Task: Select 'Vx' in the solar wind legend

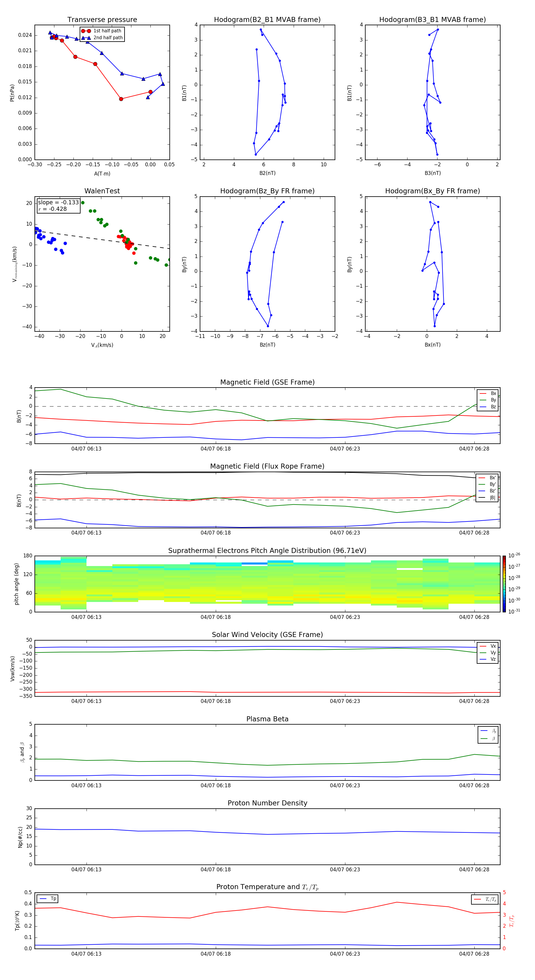Action: coord(488,646)
